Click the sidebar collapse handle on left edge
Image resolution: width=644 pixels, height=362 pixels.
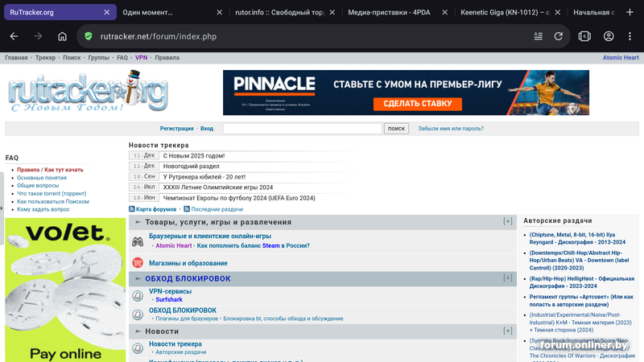(2, 208)
